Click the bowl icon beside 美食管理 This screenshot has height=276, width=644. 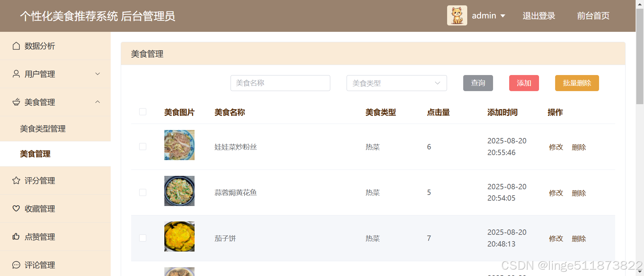pos(16,102)
